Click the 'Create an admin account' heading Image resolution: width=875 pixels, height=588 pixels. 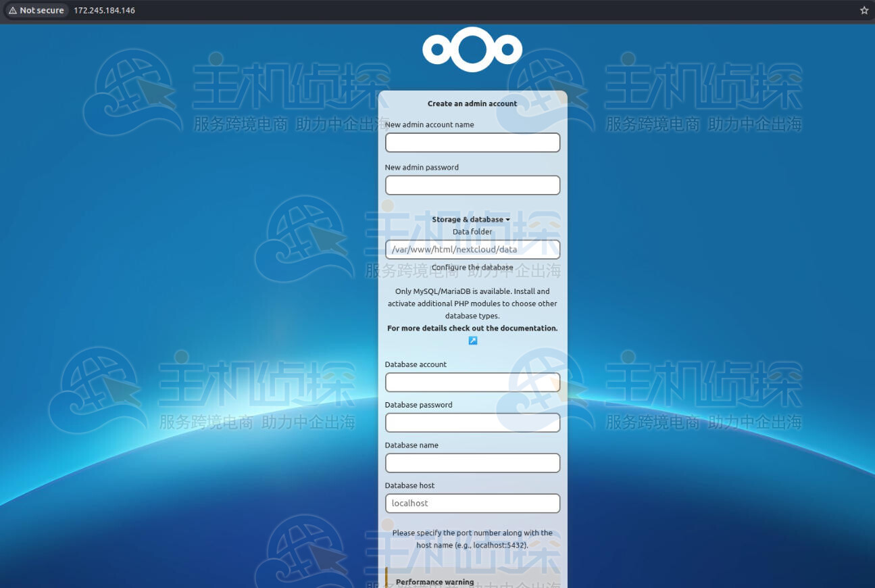(472, 103)
